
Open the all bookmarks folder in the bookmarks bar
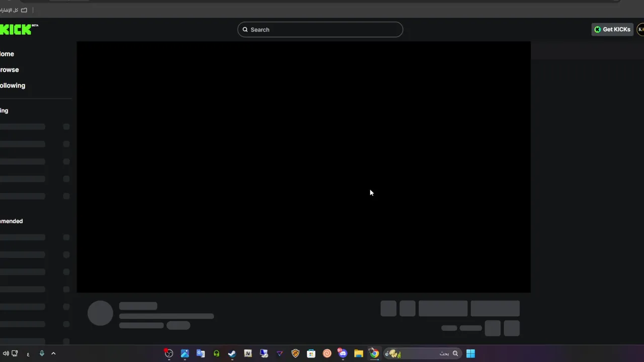tap(14, 10)
